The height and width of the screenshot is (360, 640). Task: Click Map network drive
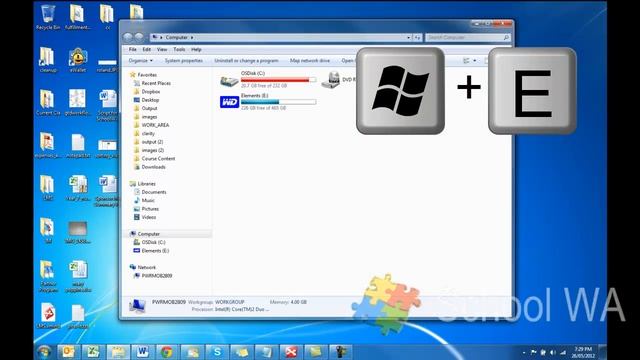click(x=310, y=60)
